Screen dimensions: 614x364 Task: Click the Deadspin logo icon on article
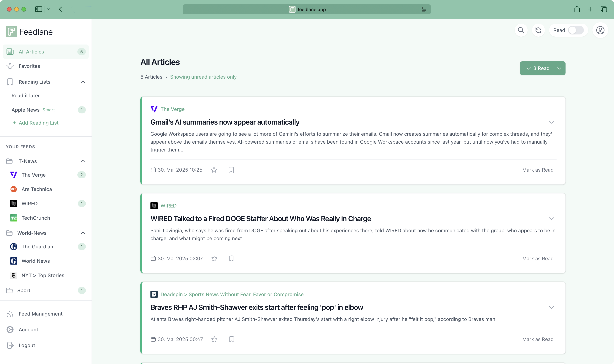[x=154, y=294]
